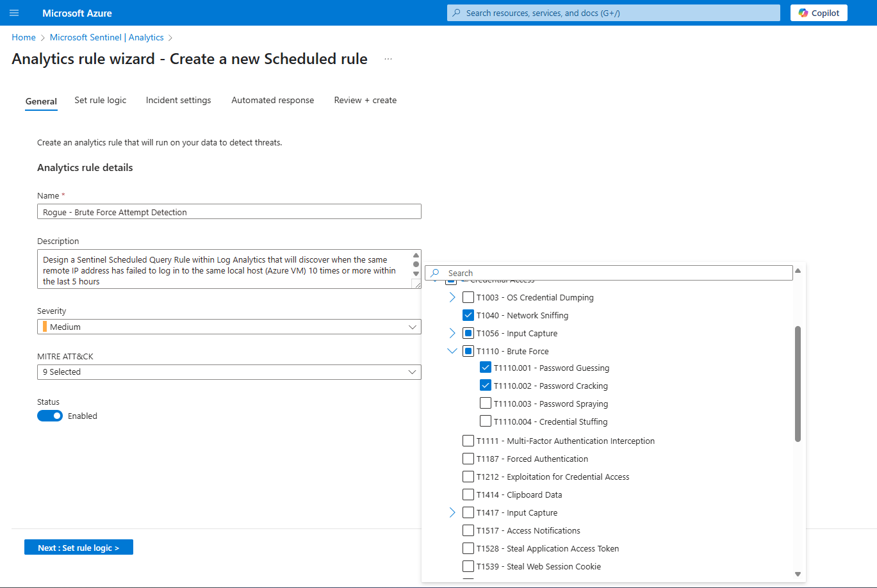Click Description box scroll down arrow
This screenshot has width=877, height=588.
coord(416,274)
